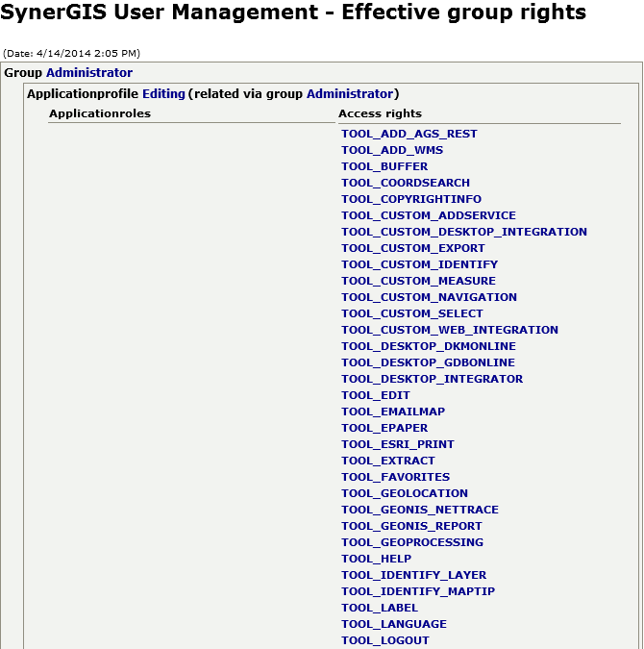Image resolution: width=644 pixels, height=649 pixels.
Task: Open TOOL_COORDSEARCH access right
Action: [406, 183]
